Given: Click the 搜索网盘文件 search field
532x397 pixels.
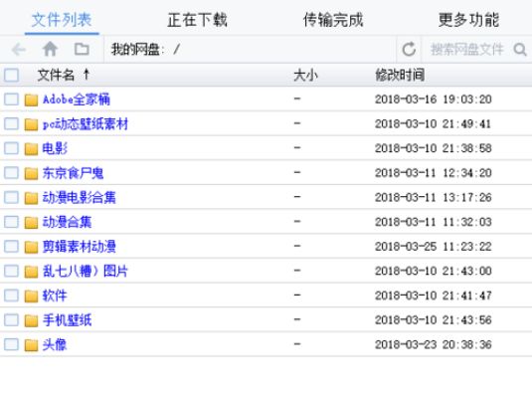Looking at the screenshot, I should pos(466,50).
